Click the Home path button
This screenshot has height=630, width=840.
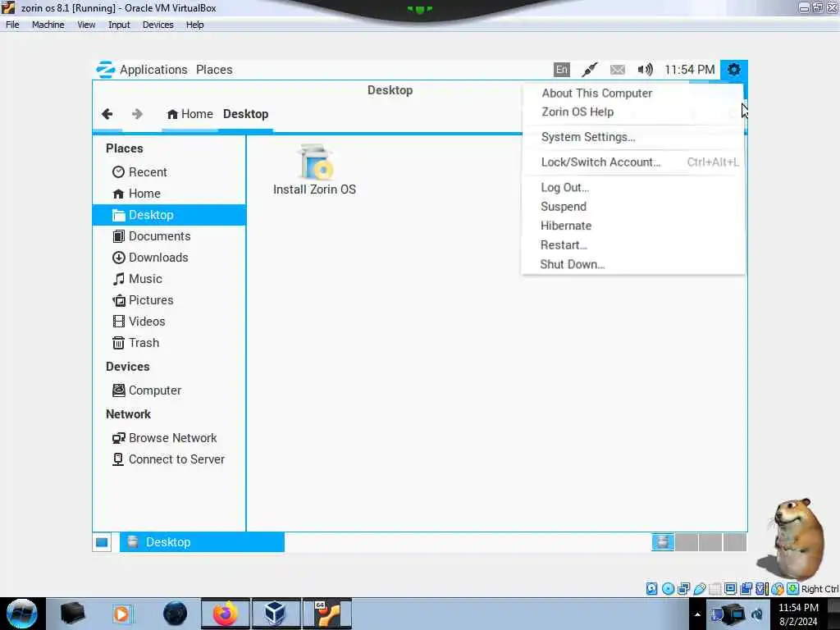189,114
